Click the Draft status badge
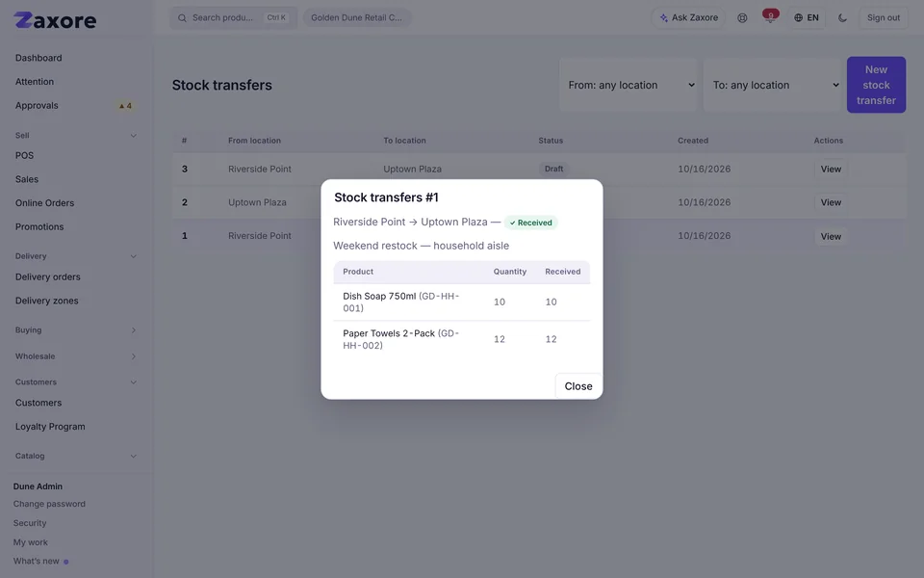Image resolution: width=924 pixels, height=578 pixels. click(553, 169)
